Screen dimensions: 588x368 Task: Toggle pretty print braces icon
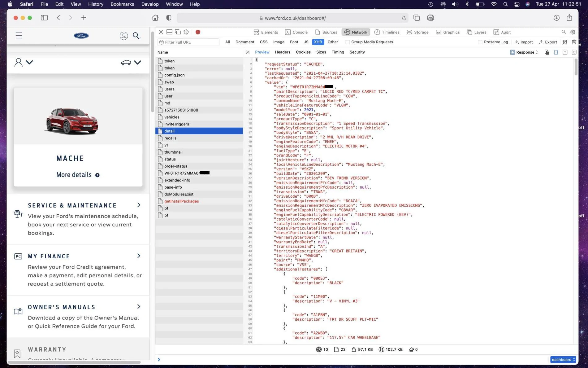tap(556, 52)
